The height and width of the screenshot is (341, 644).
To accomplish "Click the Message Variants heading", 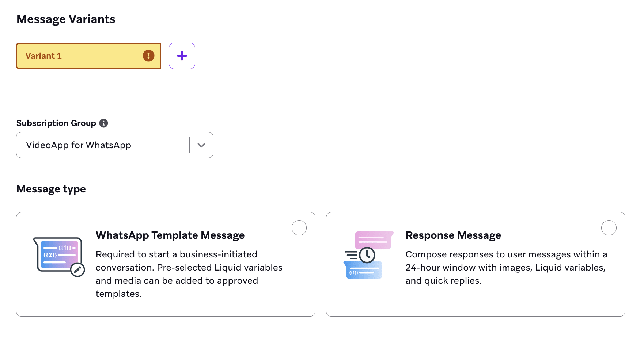I will pyautogui.click(x=66, y=19).
